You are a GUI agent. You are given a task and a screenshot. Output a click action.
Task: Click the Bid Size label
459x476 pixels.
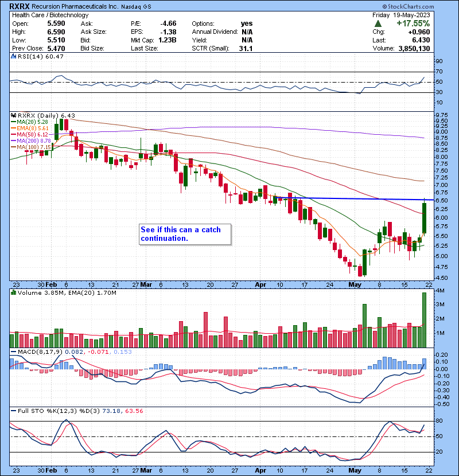[92, 49]
